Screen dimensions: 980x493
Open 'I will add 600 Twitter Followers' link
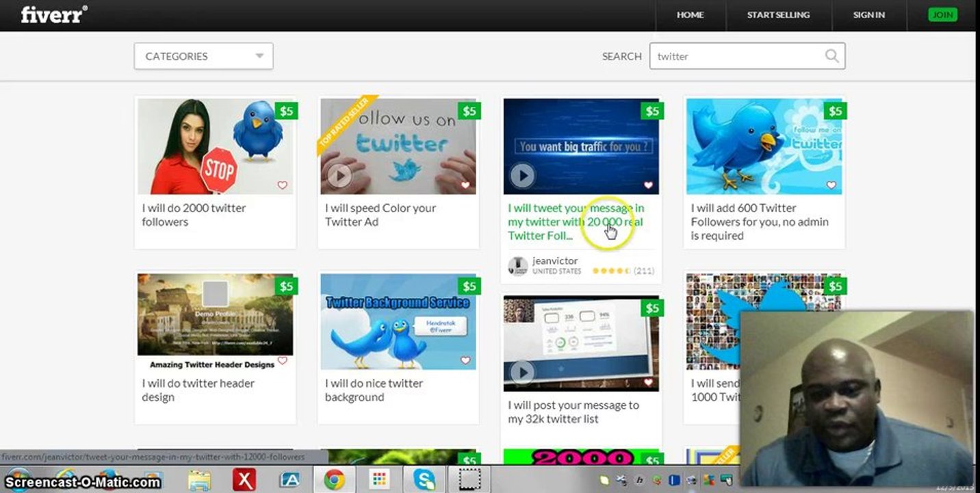(760, 222)
